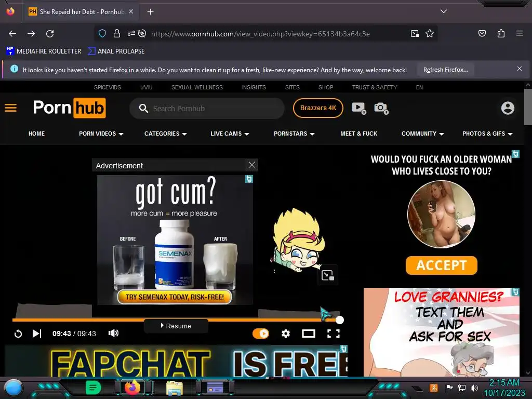Open the green notes app taskbar icon
This screenshot has height=399, width=532.
(x=94, y=388)
